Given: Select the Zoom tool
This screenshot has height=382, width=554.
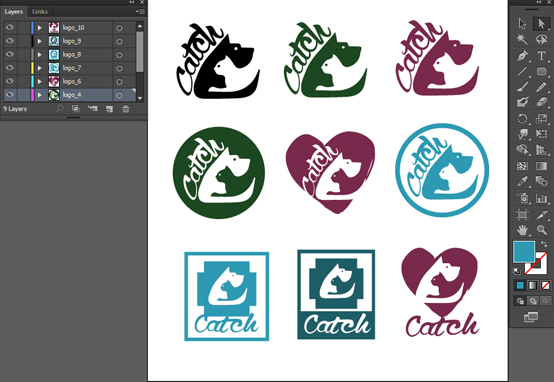Looking at the screenshot, I should tap(541, 230).
